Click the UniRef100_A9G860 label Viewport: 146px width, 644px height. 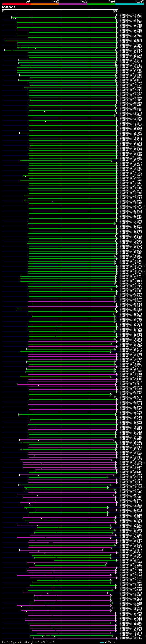[131, 575]
